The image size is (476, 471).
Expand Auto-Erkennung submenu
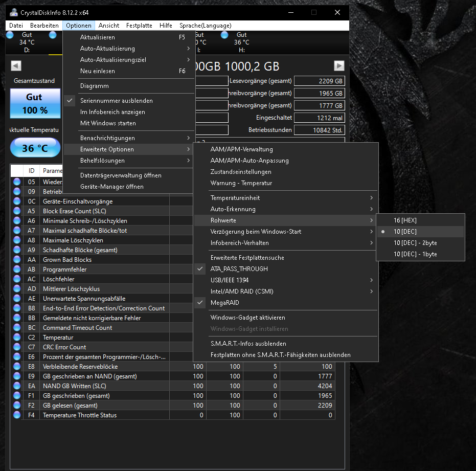coord(286,209)
